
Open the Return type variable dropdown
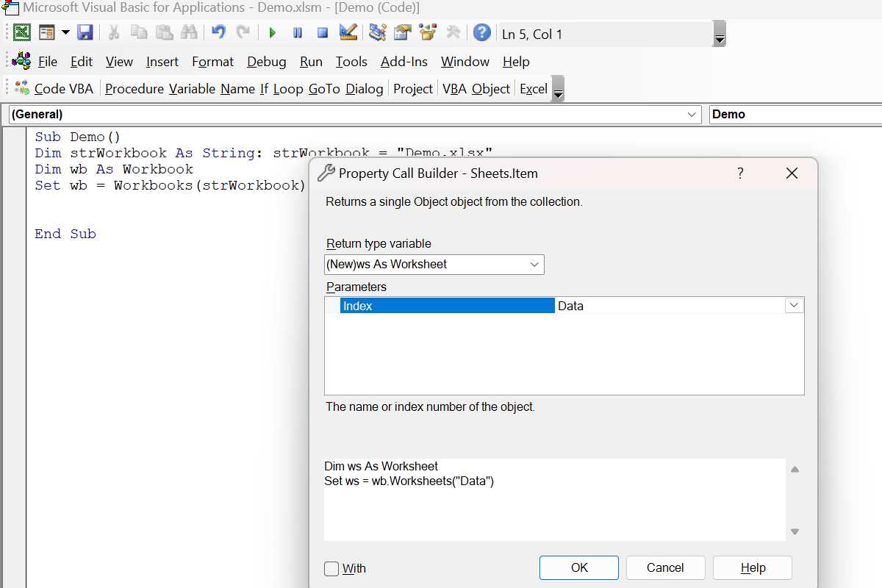click(x=534, y=264)
